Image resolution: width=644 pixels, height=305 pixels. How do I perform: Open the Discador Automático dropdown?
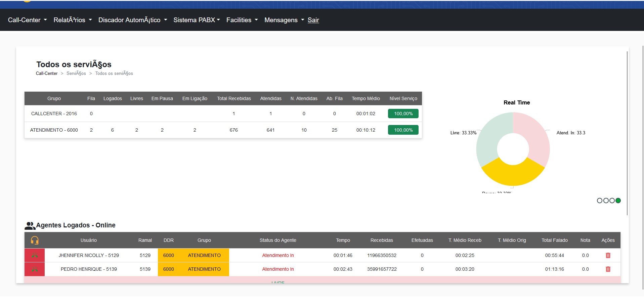132,20
